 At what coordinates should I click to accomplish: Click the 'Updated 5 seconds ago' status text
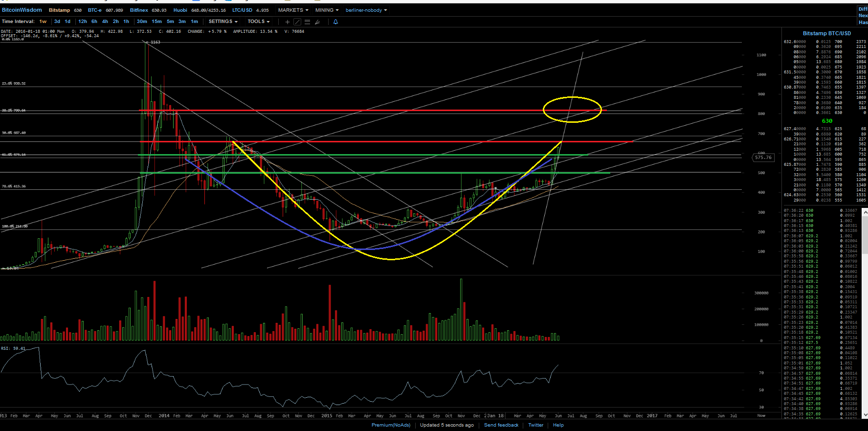click(x=446, y=425)
